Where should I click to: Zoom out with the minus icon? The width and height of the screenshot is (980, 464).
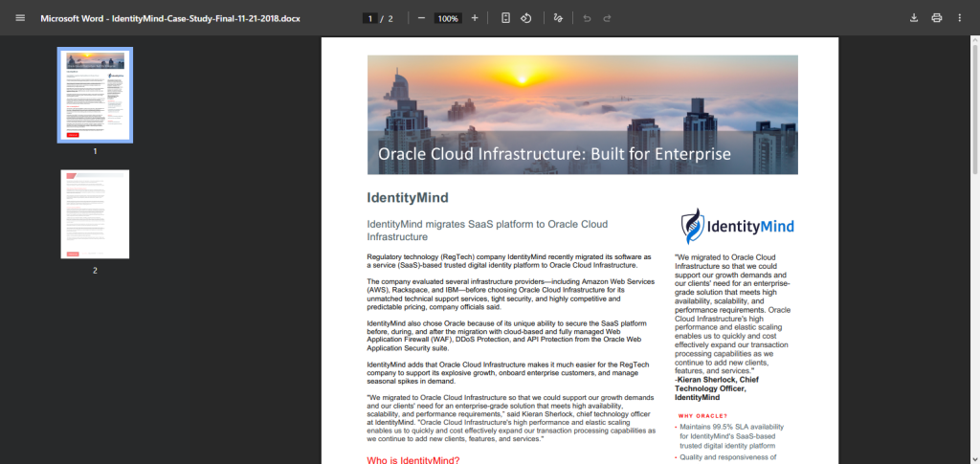coord(421,18)
